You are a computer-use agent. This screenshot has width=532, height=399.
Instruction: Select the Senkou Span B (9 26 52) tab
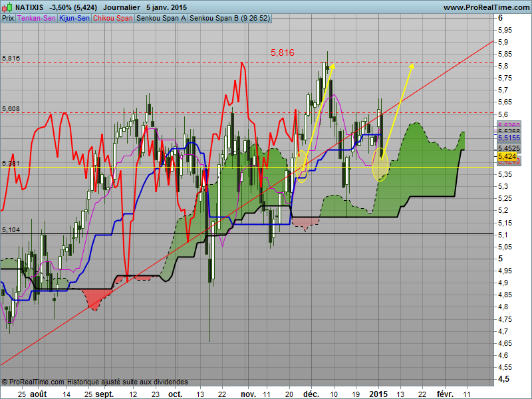pos(229,19)
